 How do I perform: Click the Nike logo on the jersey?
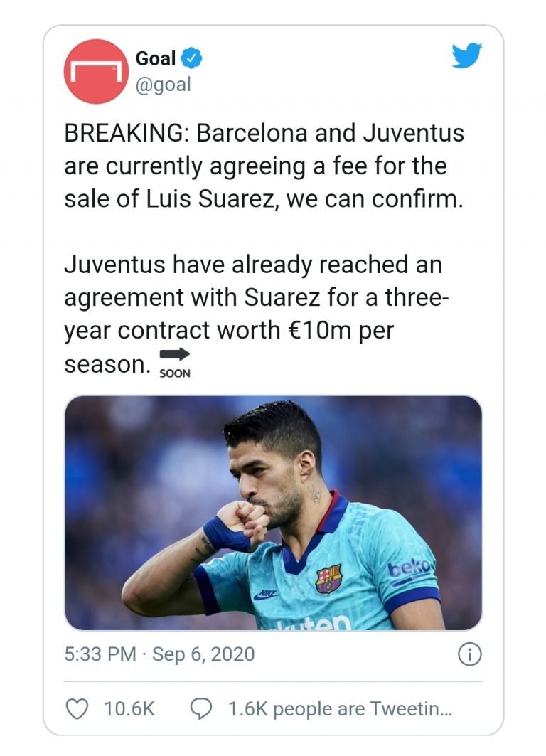[267, 594]
